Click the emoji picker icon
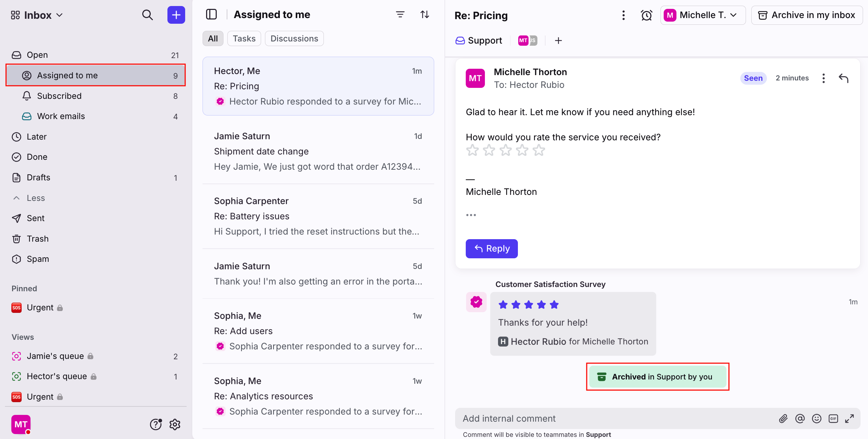This screenshot has width=868, height=439. click(x=817, y=418)
